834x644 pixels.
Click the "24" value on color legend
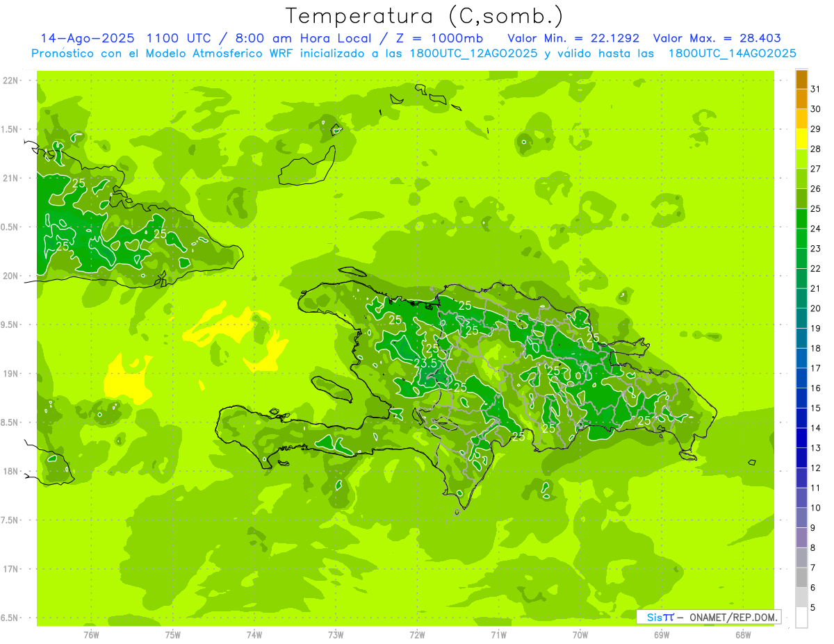pyautogui.click(x=816, y=229)
